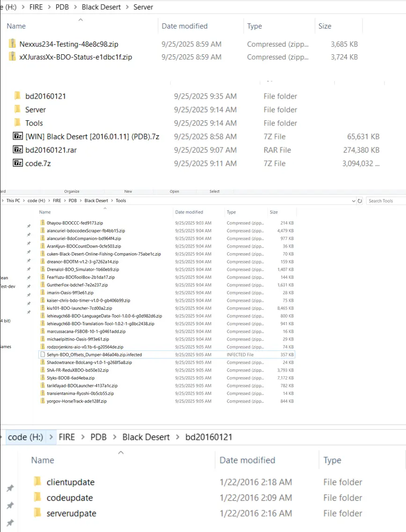Expand chevron after FIRE in bottom breadcrumb
This screenshot has width=406, height=532.
pos(83,437)
